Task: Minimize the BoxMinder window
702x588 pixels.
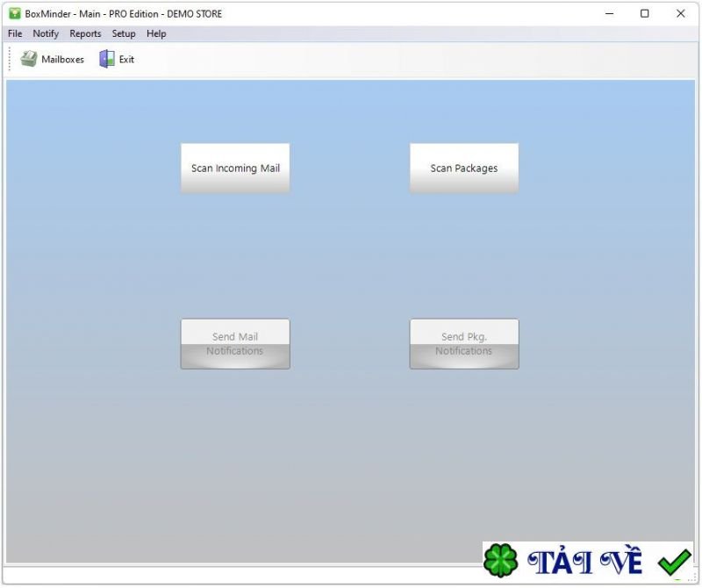Action: click(x=609, y=13)
